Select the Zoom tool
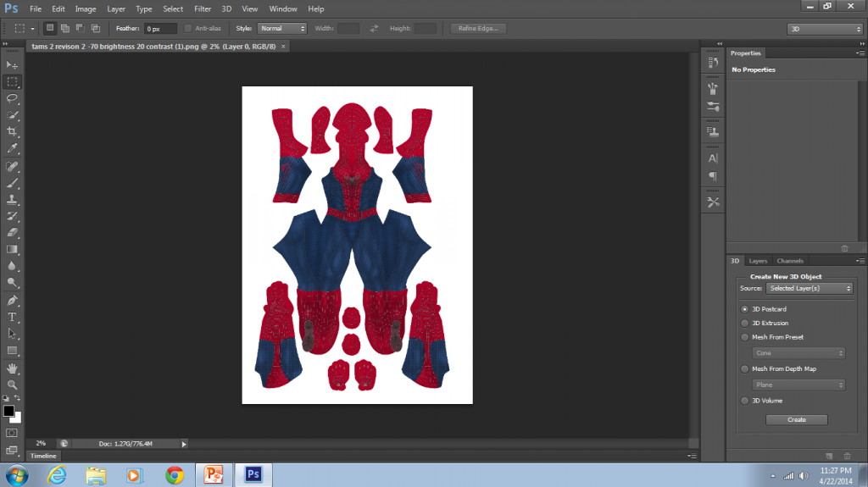The image size is (868, 487). point(12,385)
